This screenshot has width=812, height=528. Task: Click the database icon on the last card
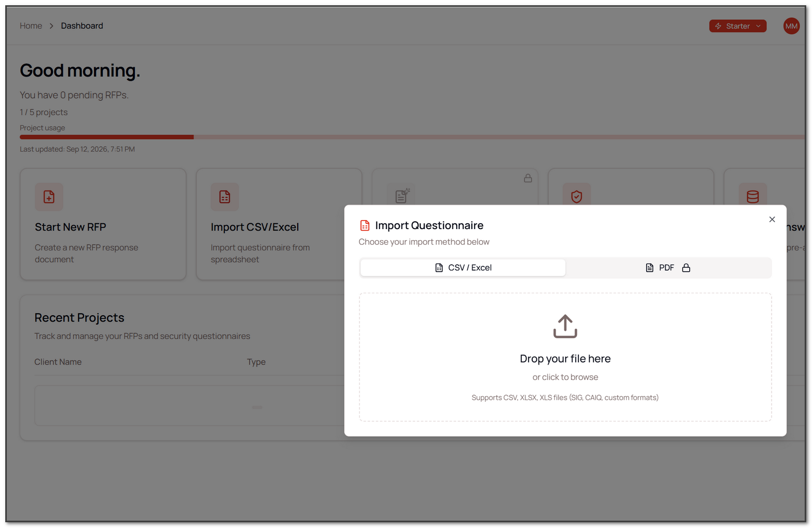coord(753,196)
